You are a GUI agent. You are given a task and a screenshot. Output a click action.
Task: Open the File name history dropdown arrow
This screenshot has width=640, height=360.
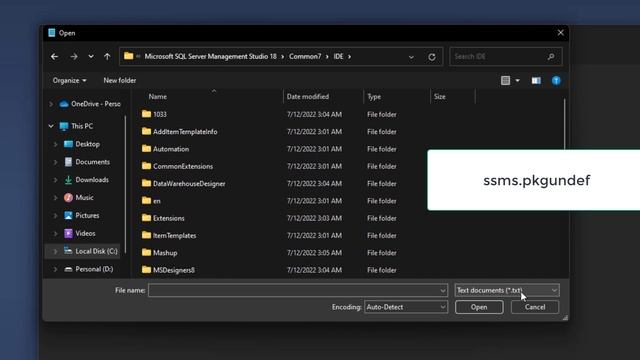tap(443, 291)
